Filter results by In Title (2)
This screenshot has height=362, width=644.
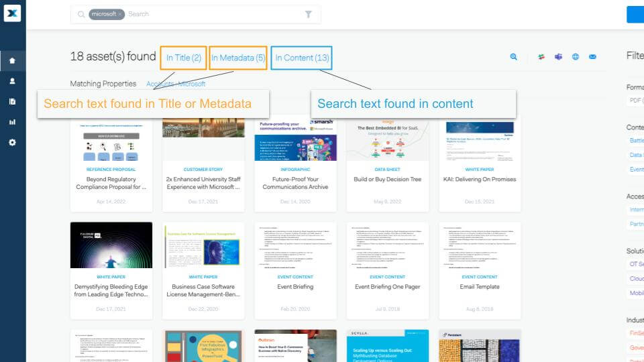184,58
